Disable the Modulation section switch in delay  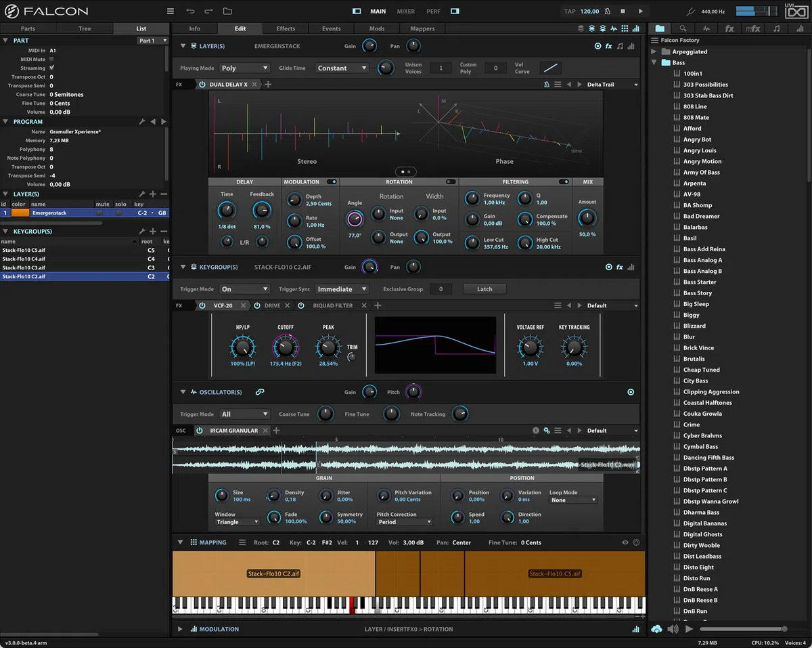332,182
